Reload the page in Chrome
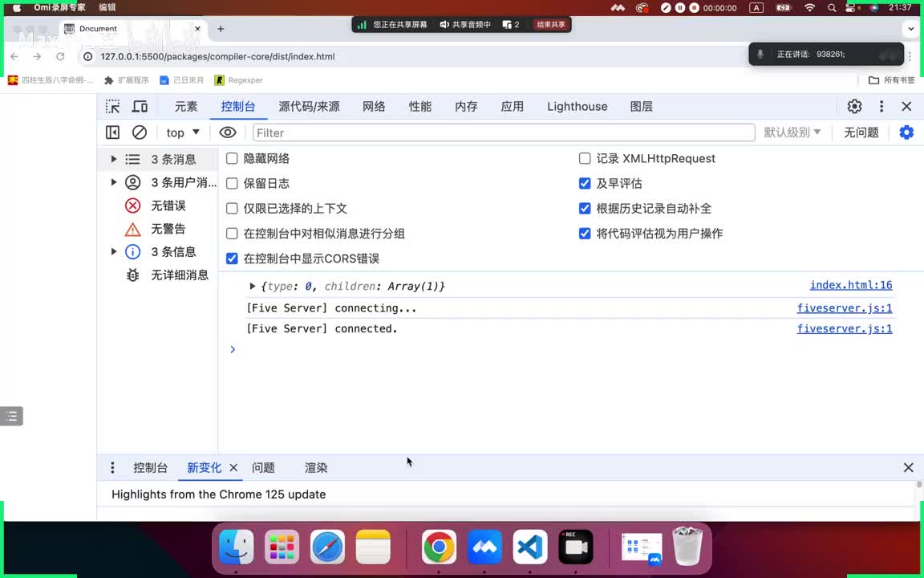The width and height of the screenshot is (924, 578). [60, 57]
